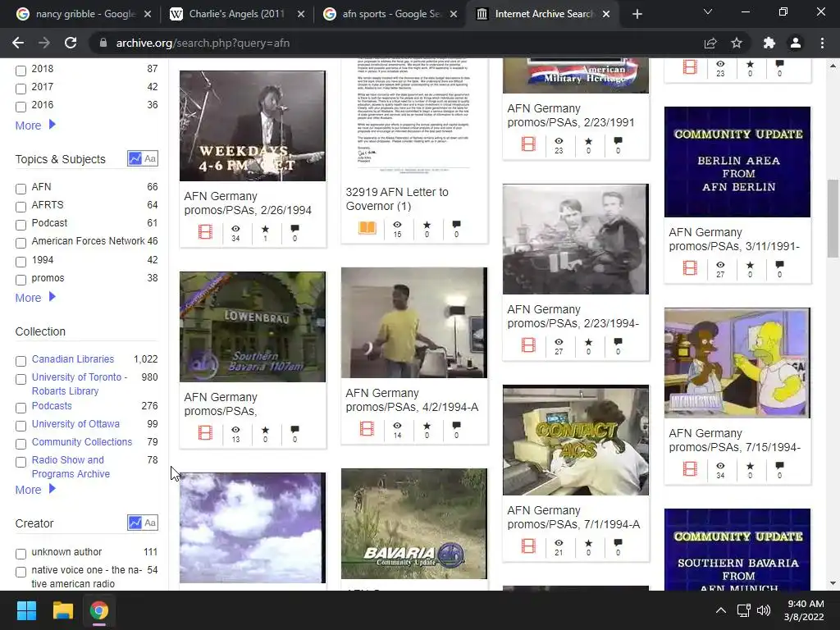Switch Creator list to chart sort
The height and width of the screenshot is (630, 840).
point(135,523)
